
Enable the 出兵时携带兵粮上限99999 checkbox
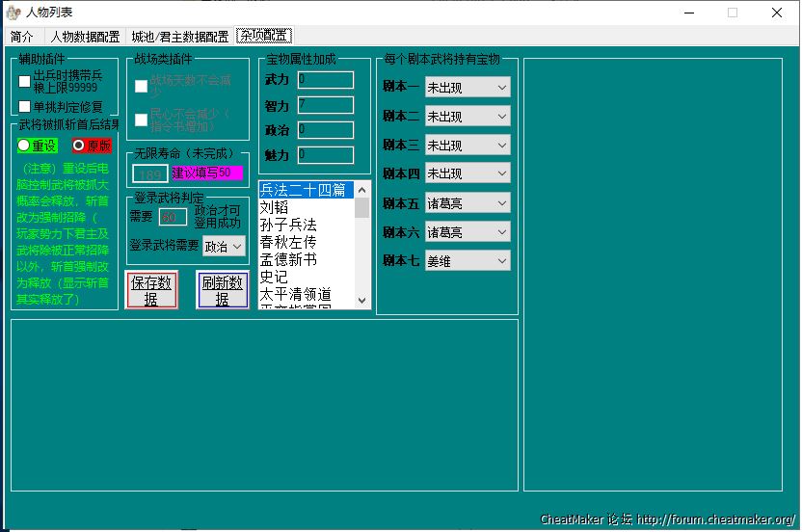[25, 81]
